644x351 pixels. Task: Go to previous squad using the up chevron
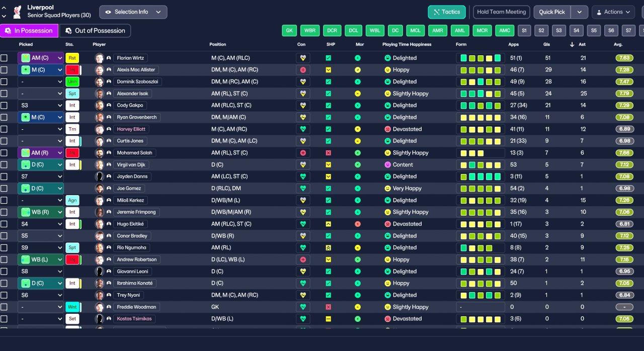4,8
